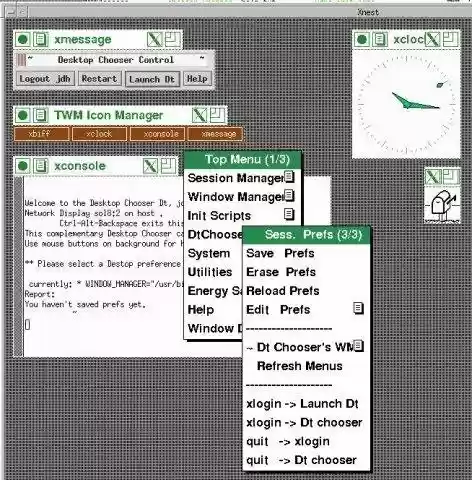
Task: Select xbiff in TWM Icon Manager
Action: coord(42,134)
